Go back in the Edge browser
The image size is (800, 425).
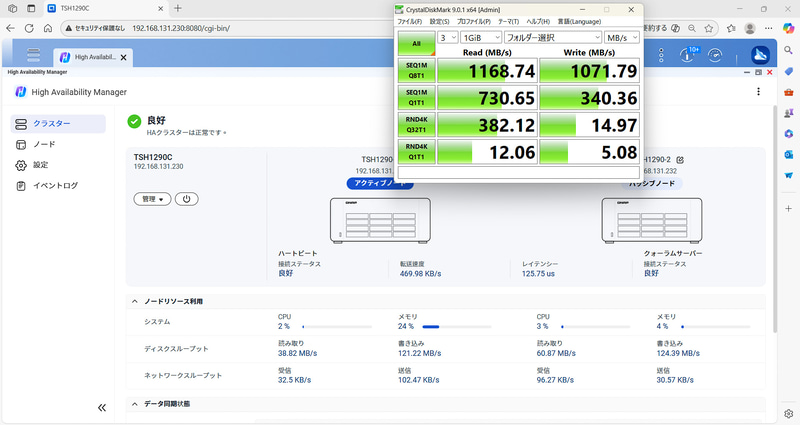click(x=10, y=28)
